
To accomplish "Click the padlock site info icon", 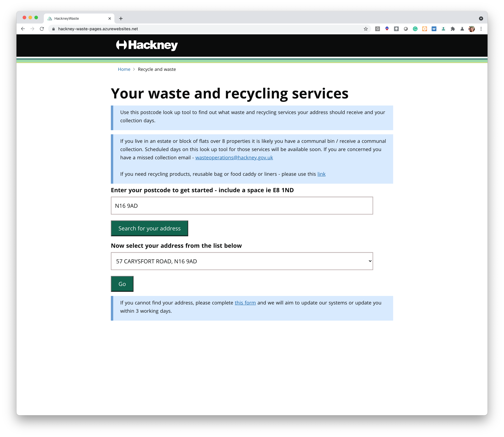I will 53,29.
